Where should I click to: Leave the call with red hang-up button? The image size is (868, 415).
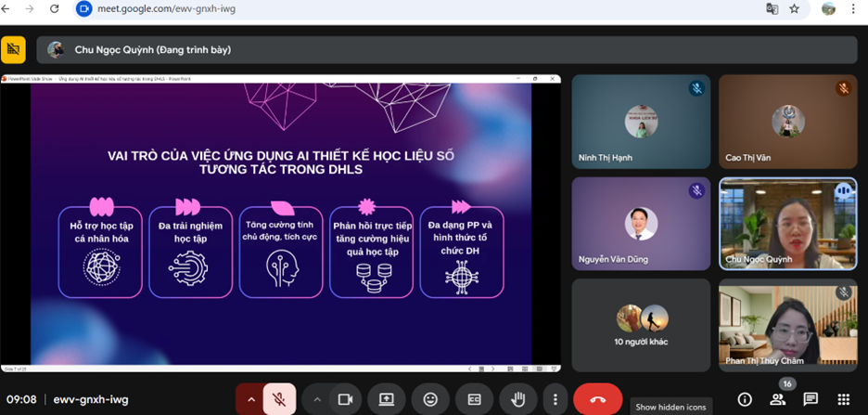pos(597,399)
